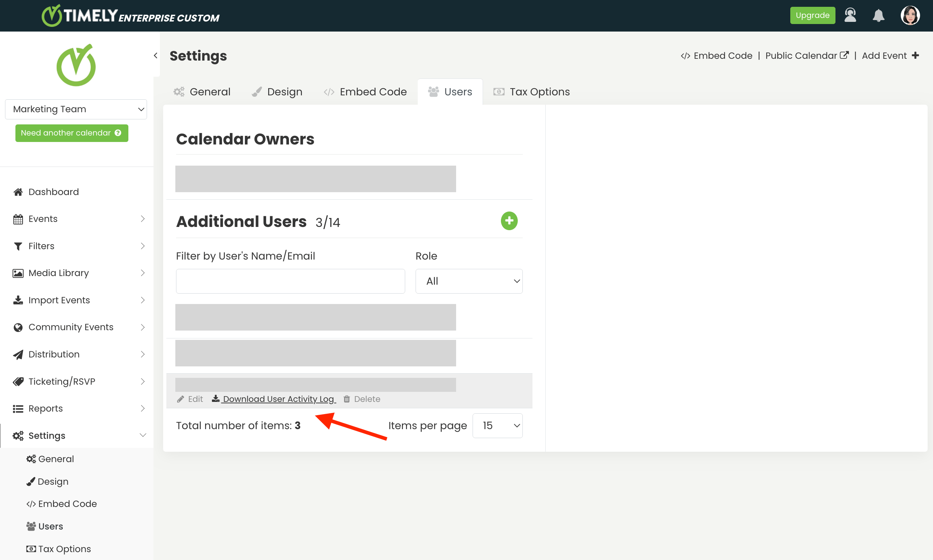Collapse the sidebar with the arrow
The image size is (933, 560).
(156, 56)
